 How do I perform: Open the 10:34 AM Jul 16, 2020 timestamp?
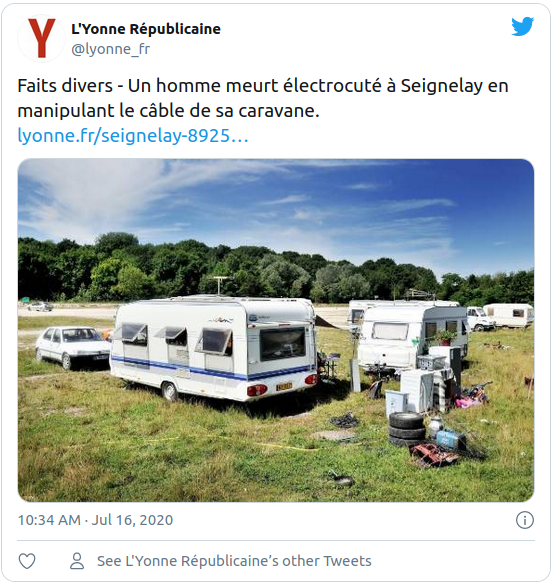95,520
